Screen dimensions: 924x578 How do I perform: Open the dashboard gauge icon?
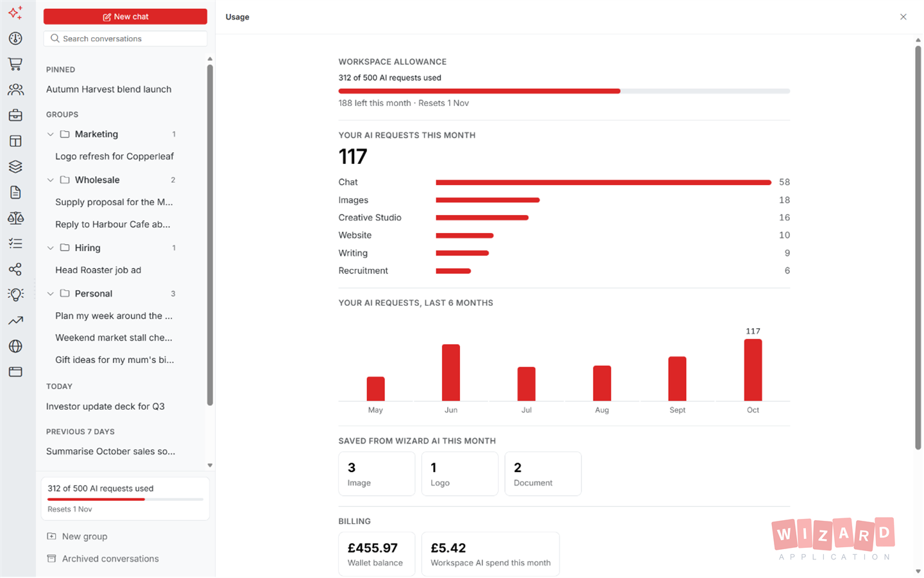coord(15,39)
